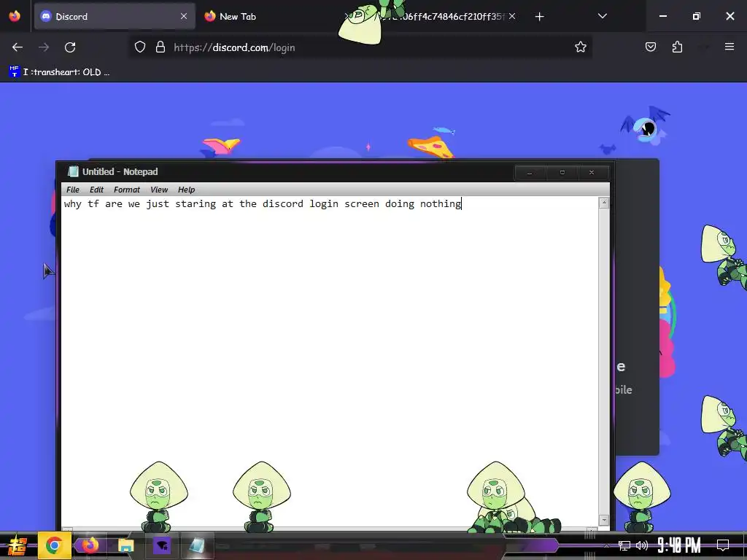
Task: Open the notification center icon
Action: (723, 545)
